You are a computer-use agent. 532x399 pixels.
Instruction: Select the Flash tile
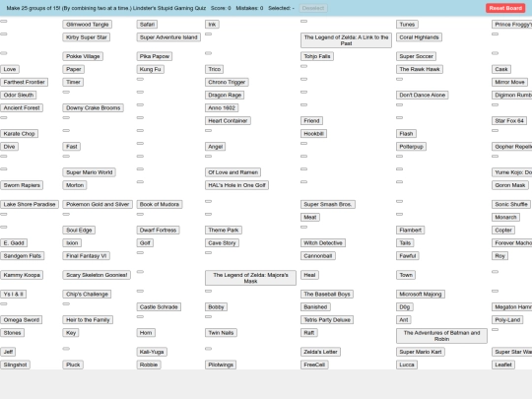(x=407, y=134)
